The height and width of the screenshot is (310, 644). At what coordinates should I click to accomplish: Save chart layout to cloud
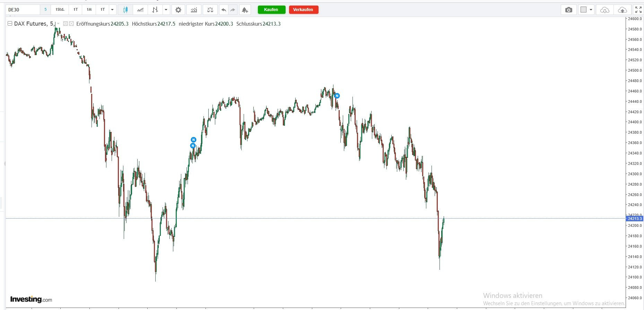tap(622, 10)
